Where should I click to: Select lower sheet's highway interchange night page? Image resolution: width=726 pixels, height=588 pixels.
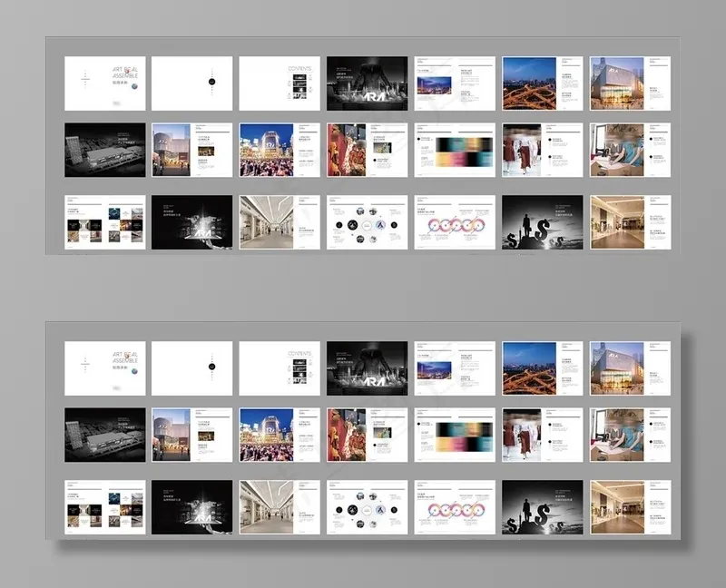pyautogui.click(x=543, y=368)
